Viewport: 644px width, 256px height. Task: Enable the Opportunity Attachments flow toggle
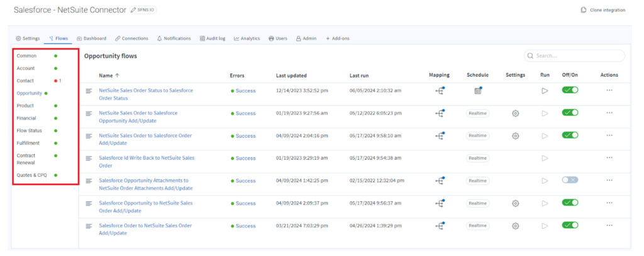pyautogui.click(x=570, y=181)
